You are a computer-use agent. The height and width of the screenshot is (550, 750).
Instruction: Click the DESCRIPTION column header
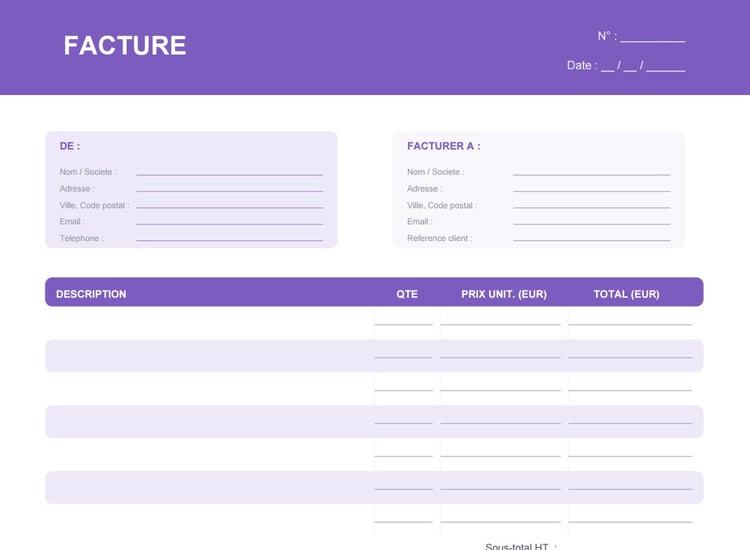tap(91, 294)
